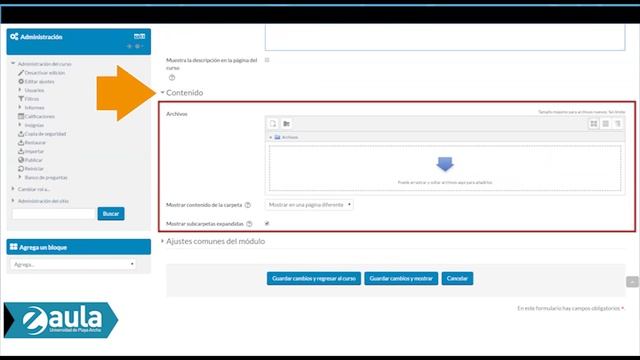Click Guardar cambios y regresar al curso
This screenshot has width=640, height=360.
point(314,278)
